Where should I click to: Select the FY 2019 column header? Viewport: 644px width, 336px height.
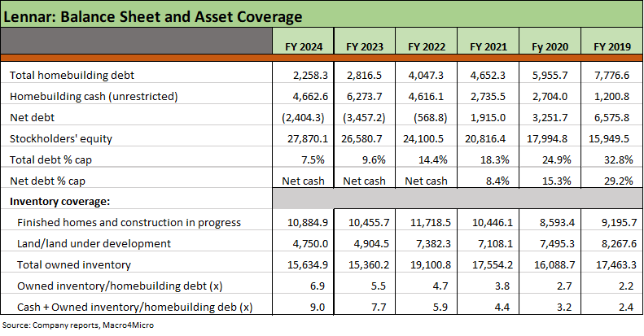612,46
